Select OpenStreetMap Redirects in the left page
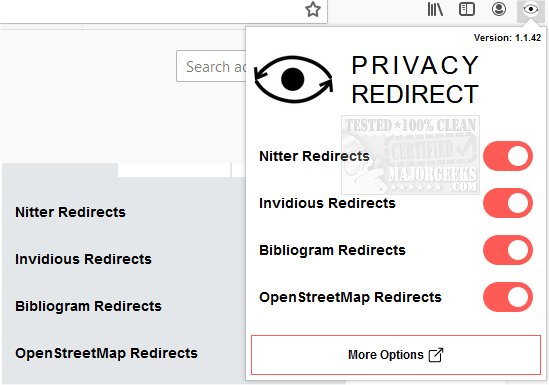549x385 pixels. (106, 353)
